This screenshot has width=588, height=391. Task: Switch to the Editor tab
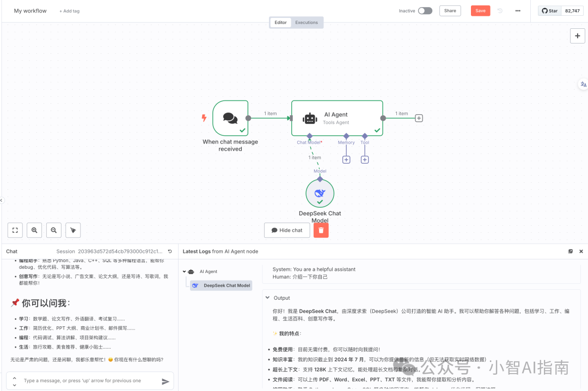click(x=280, y=22)
